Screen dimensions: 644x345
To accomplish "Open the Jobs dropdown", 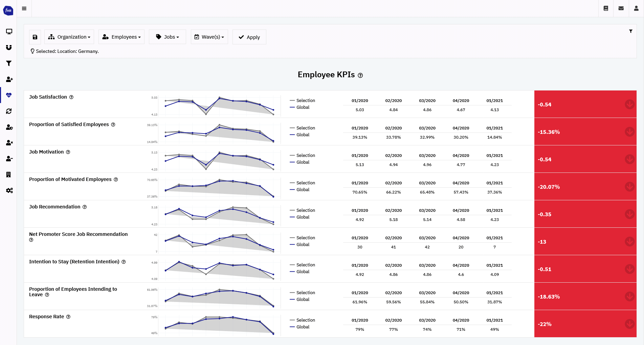I will point(167,37).
